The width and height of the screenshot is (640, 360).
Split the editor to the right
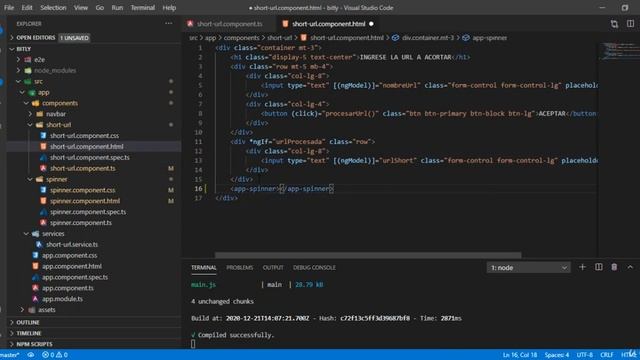point(630,24)
